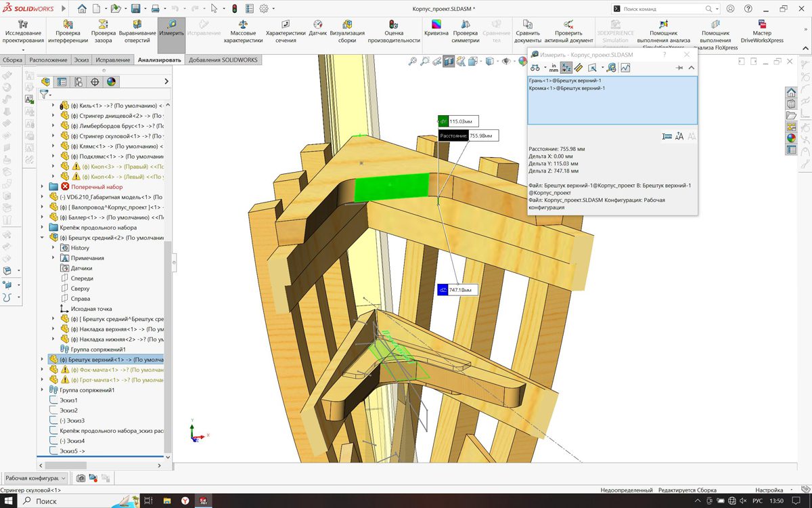The image size is (812, 508).
Task: Toggle the Section View button in viewport toolbar
Action: 449,62
